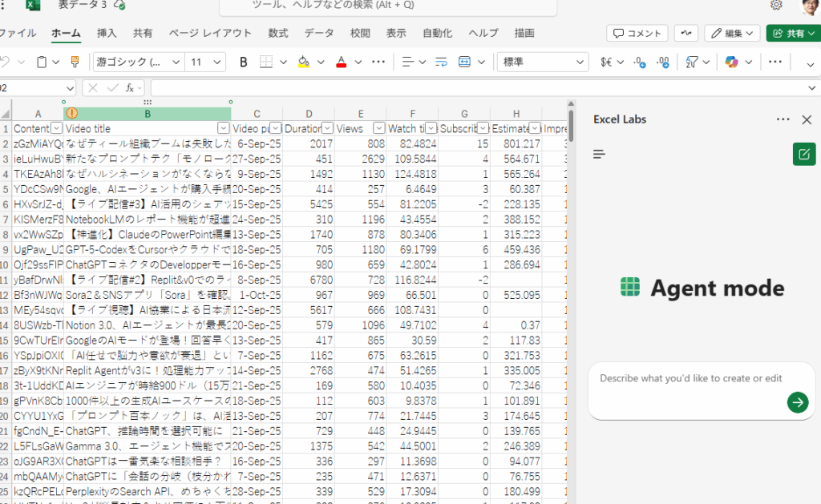Screen dimensions: 821x504
Task: Submit prompt with green arrow button
Action: (x=797, y=402)
